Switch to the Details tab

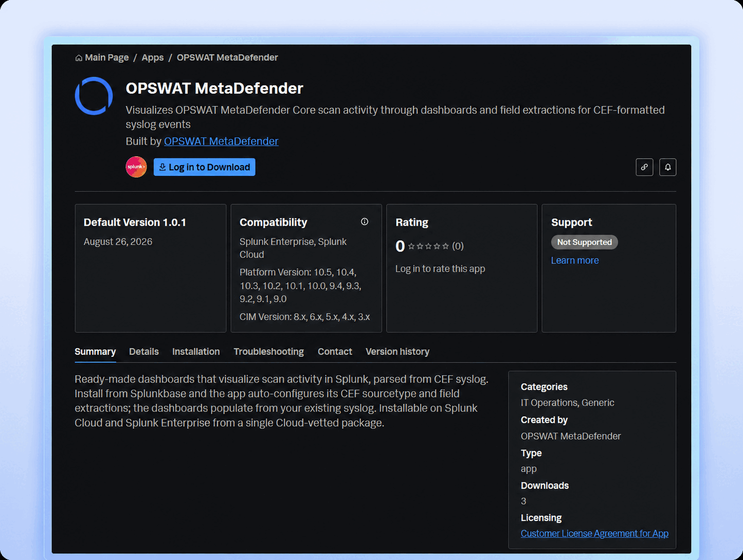(x=144, y=352)
